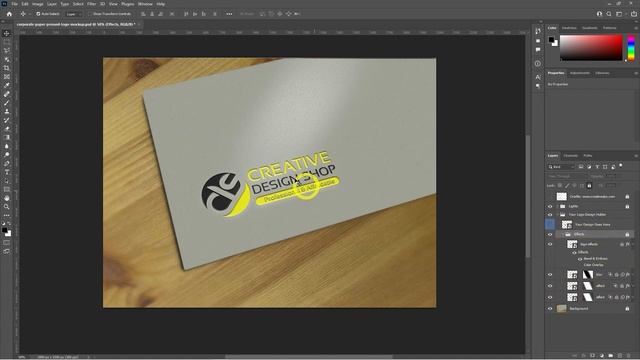
Task: Toggle Show Transform Controls checkbox
Action: click(91, 14)
